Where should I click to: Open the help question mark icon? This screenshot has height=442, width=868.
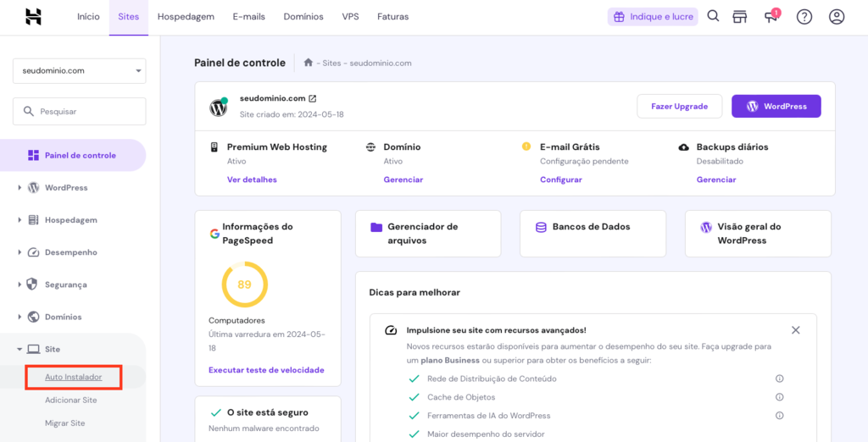tap(804, 17)
